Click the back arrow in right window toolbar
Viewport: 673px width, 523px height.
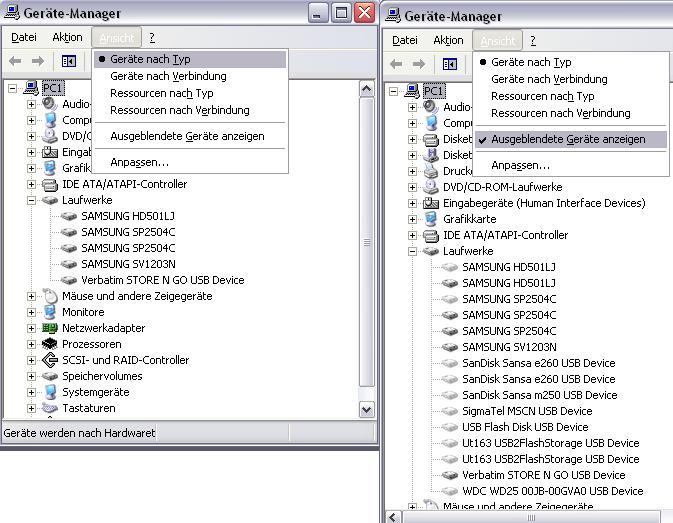pos(396,64)
